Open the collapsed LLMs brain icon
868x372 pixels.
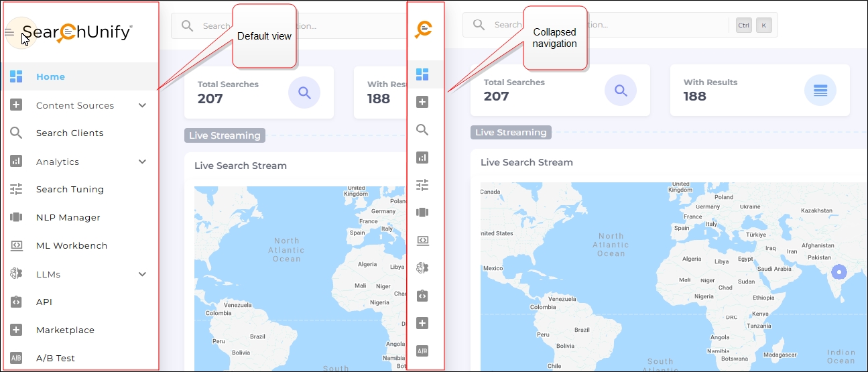[422, 268]
